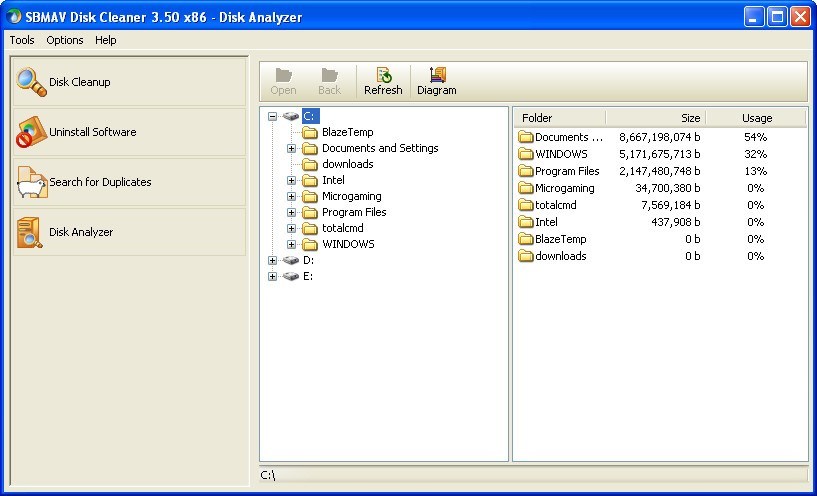Close the SBMAV Disk Cleaner window
Screen dimensions: 817x496
[x=800, y=17]
